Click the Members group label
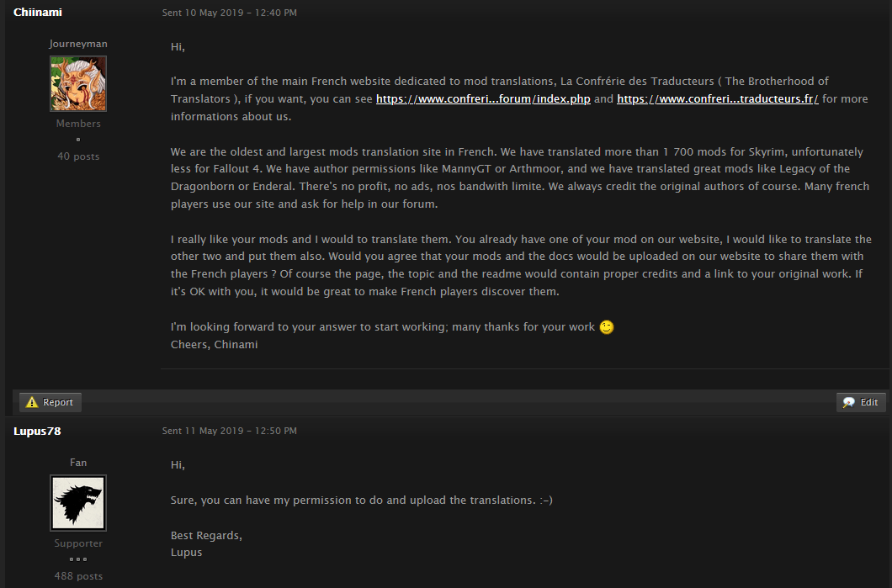892x588 pixels. pos(78,124)
